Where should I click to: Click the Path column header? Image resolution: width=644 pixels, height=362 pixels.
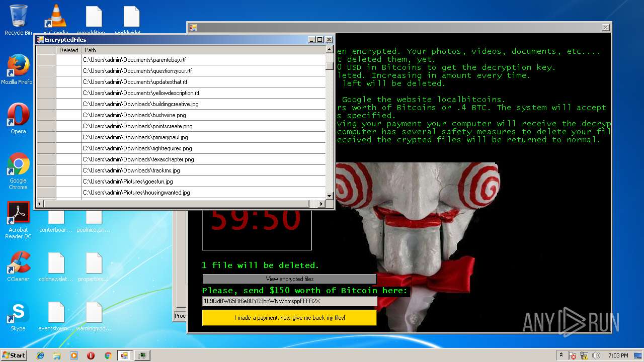point(203,50)
